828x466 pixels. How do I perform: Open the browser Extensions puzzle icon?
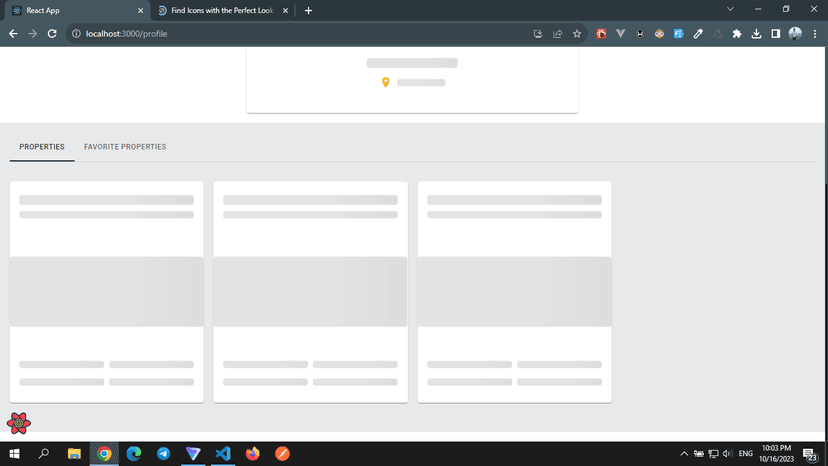tap(737, 34)
